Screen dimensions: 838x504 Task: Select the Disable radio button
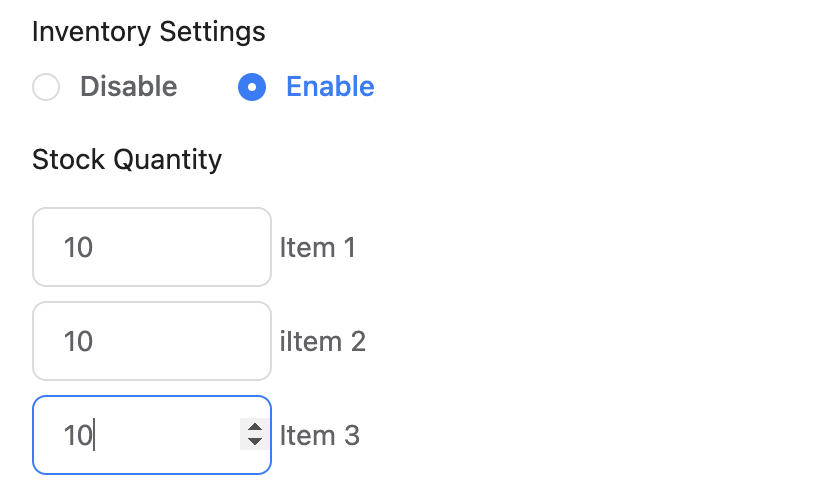(46, 87)
